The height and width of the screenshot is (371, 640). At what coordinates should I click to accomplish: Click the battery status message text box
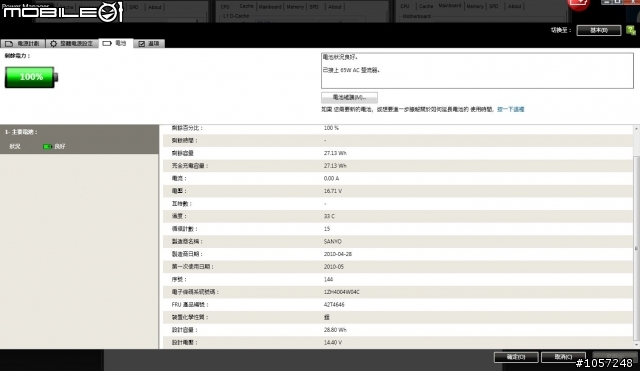(x=477, y=71)
